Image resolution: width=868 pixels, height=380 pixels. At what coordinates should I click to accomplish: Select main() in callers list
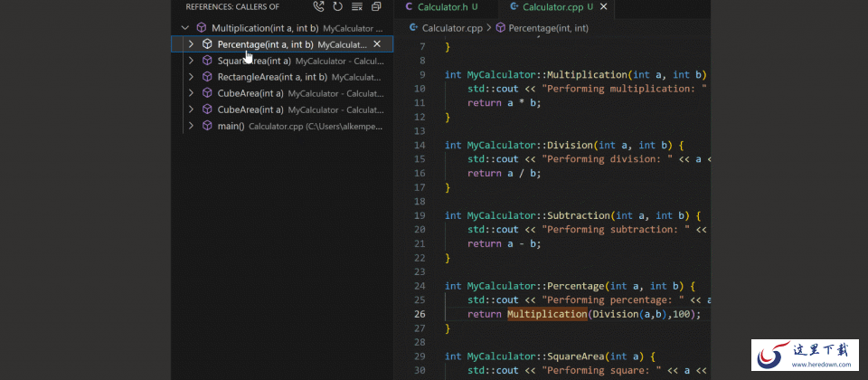pyautogui.click(x=282, y=126)
